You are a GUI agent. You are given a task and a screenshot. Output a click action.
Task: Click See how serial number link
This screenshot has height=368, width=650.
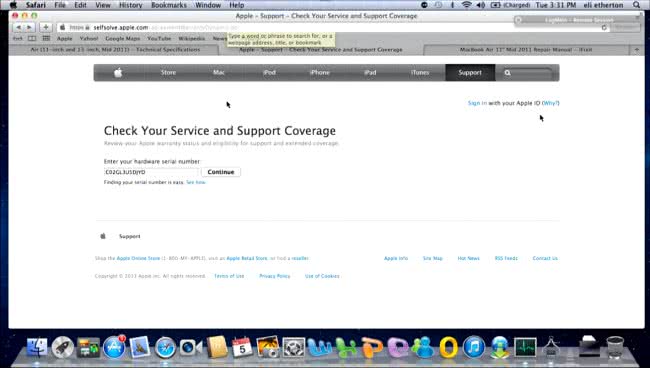[x=196, y=182]
